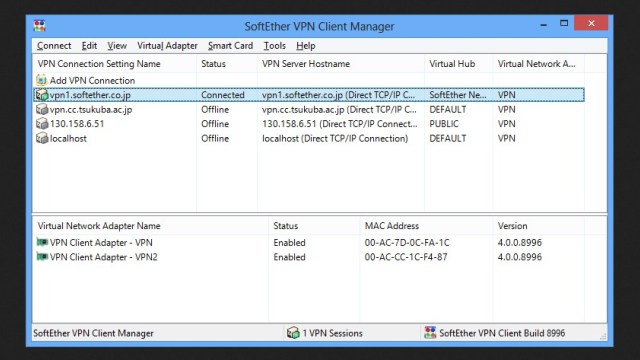Open the Virtual Adapter menu
Image resolution: width=640 pixels, height=360 pixels.
[167, 46]
